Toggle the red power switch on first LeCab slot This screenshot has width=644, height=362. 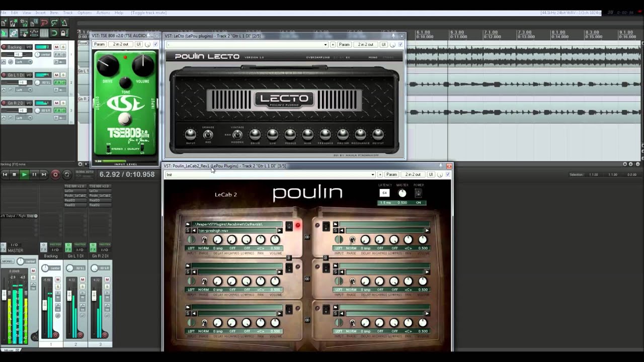pos(289,226)
